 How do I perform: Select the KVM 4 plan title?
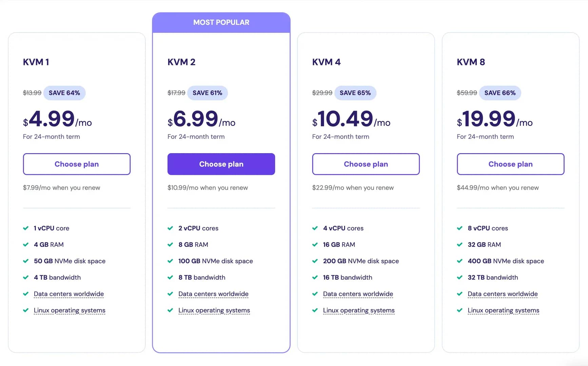[x=326, y=62]
